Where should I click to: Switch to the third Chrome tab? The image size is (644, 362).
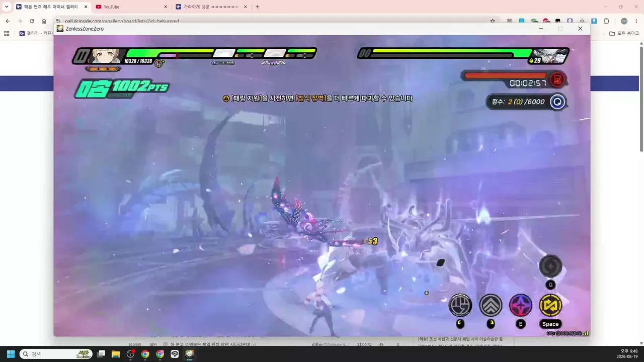tap(211, 7)
